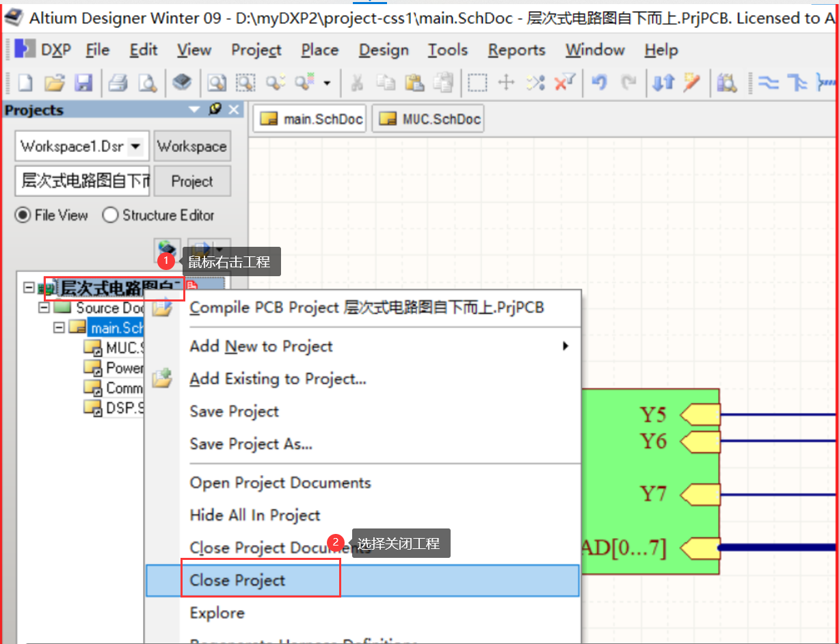Clear the current filter icon
The image size is (839, 644).
[564, 83]
